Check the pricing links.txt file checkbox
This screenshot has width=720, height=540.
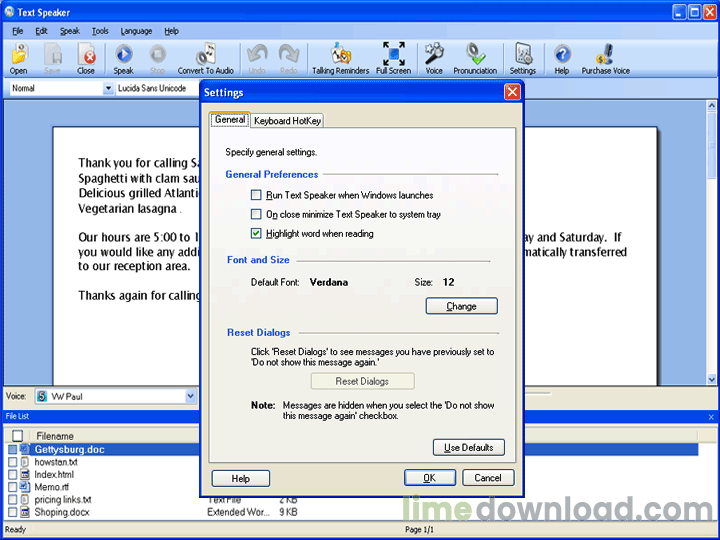tap(12, 499)
